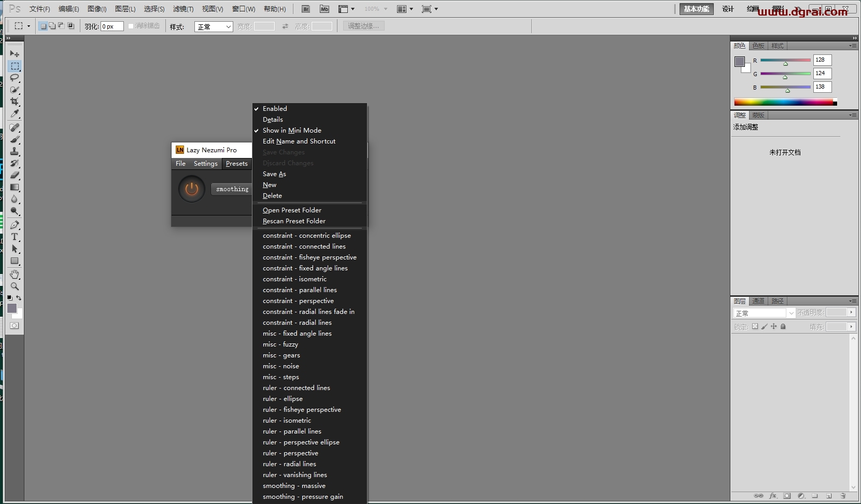Choose Intersect with selection mode
861x504 pixels.
coord(71,25)
